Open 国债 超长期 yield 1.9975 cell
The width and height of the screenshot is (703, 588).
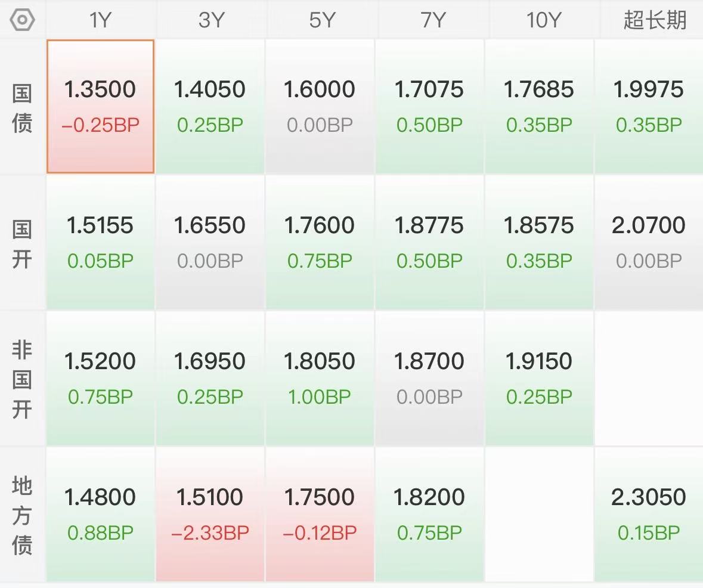point(649,106)
